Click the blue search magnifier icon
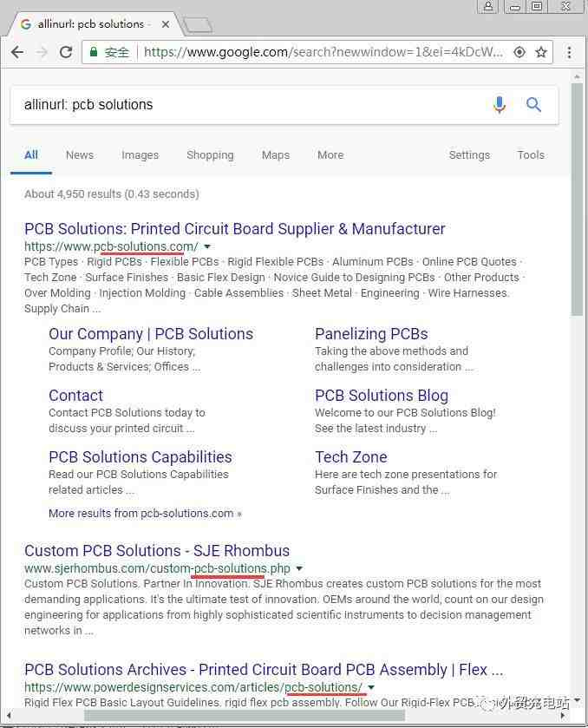This screenshot has width=588, height=728. pos(533,105)
